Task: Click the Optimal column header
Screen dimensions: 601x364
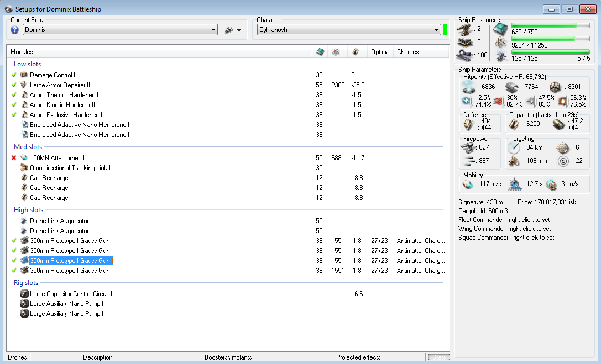Action: [x=380, y=52]
